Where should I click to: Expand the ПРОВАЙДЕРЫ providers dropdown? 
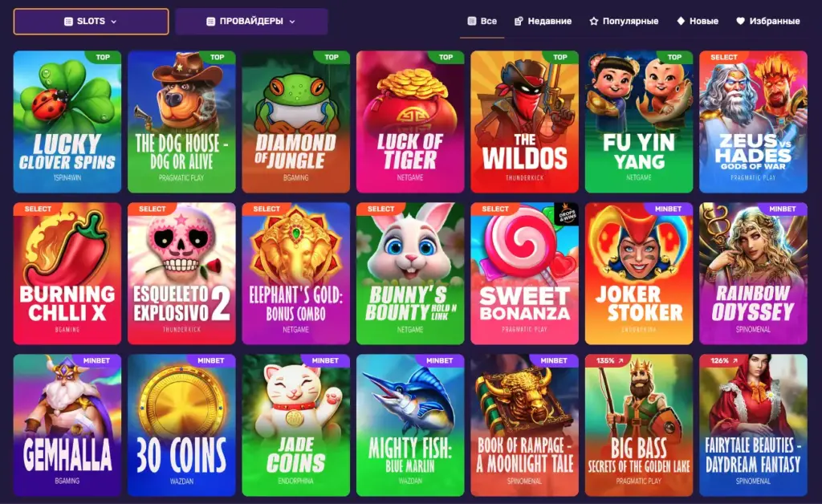(x=251, y=22)
